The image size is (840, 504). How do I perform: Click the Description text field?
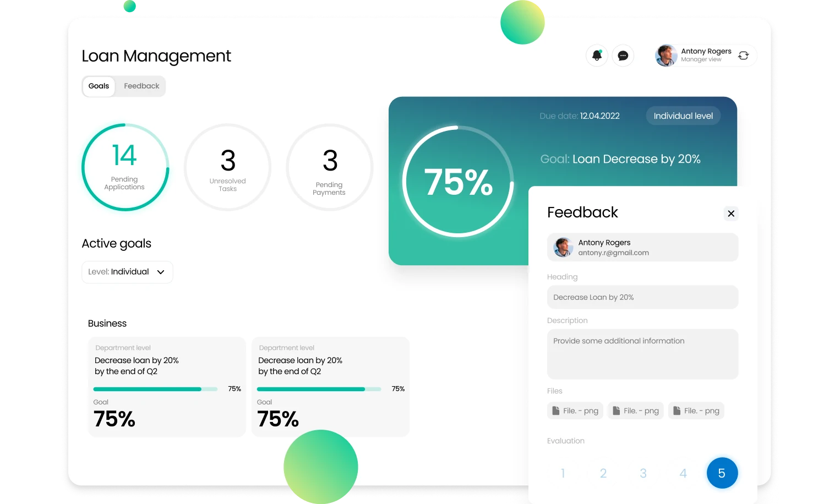(642, 354)
